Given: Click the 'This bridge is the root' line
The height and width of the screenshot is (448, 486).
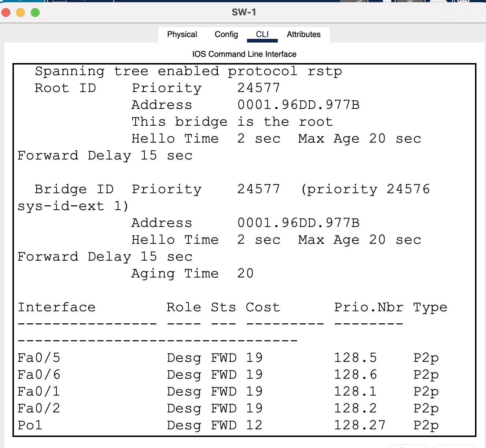Looking at the screenshot, I should pyautogui.click(x=232, y=122).
